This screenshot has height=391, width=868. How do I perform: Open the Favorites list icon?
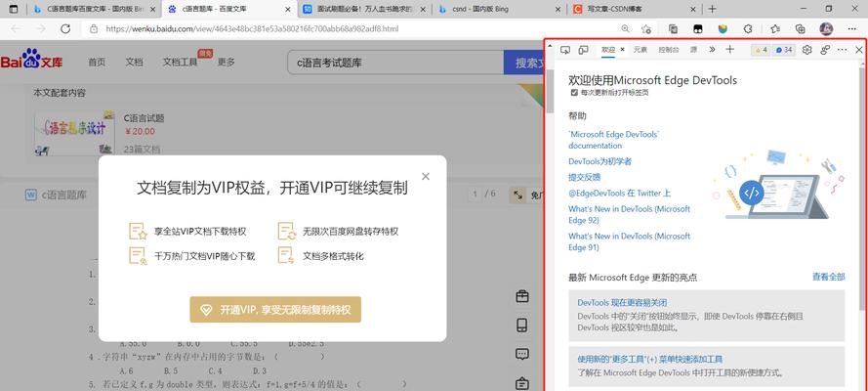775,28
